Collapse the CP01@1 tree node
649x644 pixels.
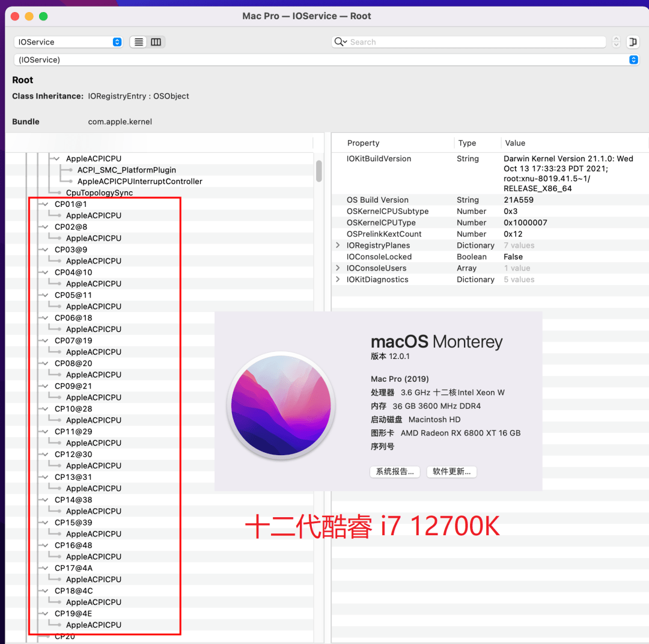point(44,204)
